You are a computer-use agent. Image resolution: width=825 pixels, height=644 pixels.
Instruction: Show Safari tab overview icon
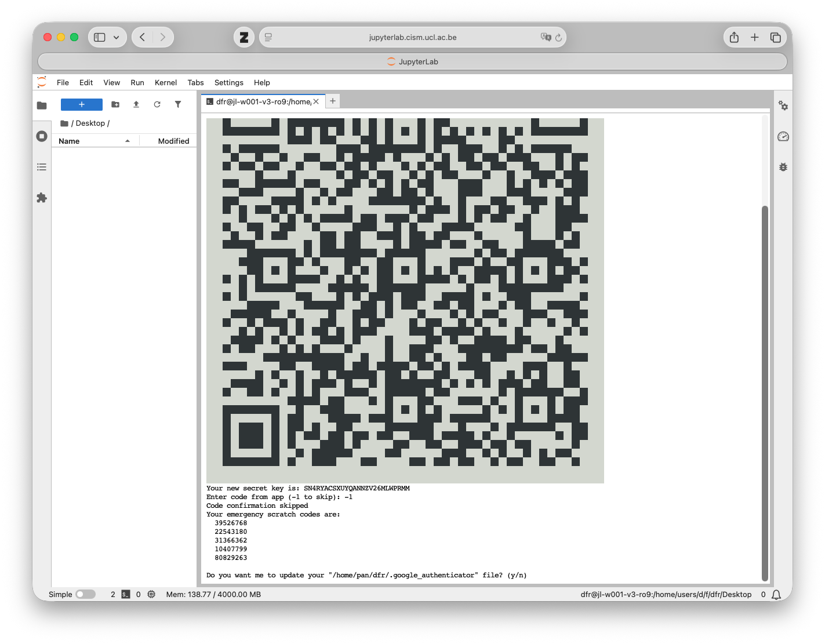pyautogui.click(x=775, y=37)
